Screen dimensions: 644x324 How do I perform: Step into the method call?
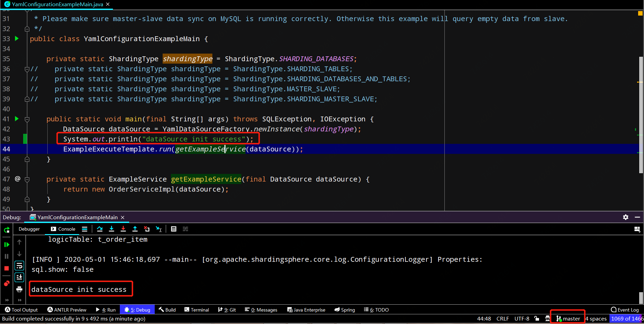(x=111, y=229)
